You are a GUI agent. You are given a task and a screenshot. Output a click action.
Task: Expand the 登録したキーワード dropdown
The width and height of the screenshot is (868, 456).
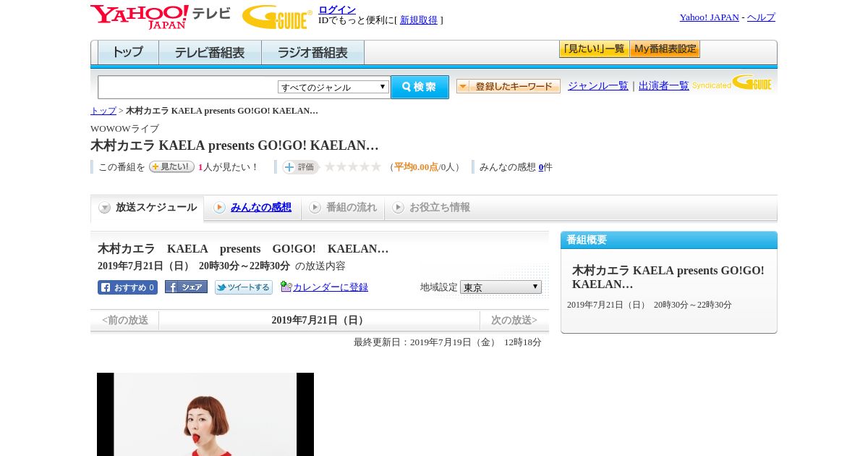[509, 86]
